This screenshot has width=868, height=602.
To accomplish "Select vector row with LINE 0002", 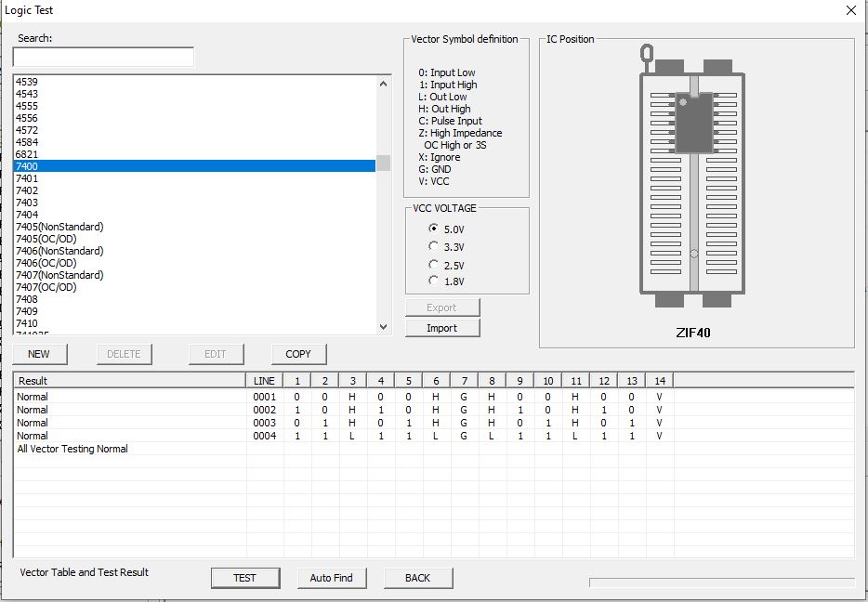I will [x=343, y=410].
